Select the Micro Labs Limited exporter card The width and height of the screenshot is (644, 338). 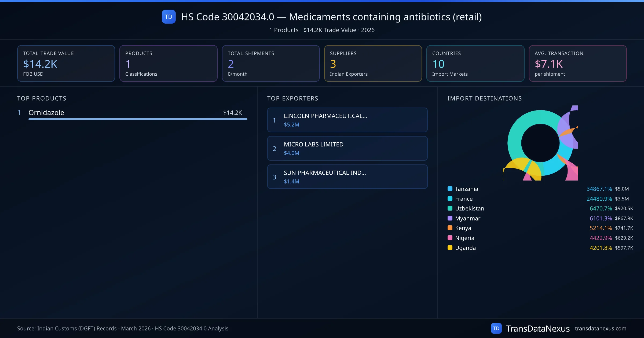tap(347, 148)
